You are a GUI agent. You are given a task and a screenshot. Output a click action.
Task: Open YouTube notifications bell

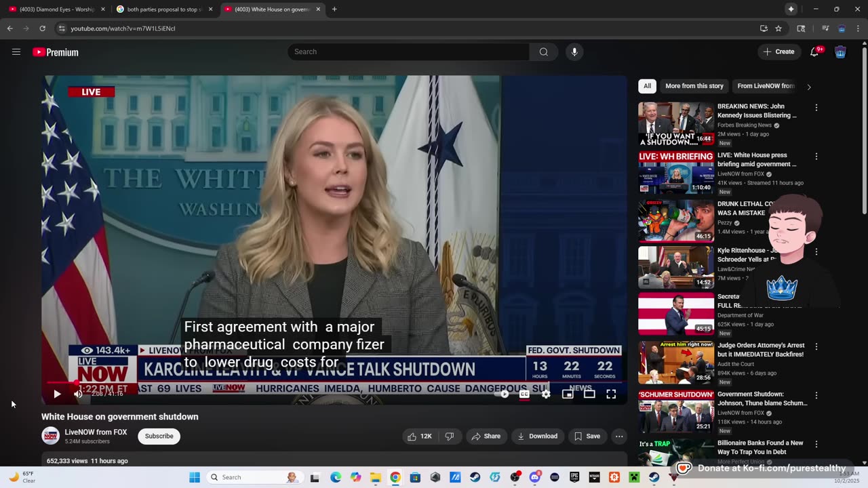[x=814, y=52]
